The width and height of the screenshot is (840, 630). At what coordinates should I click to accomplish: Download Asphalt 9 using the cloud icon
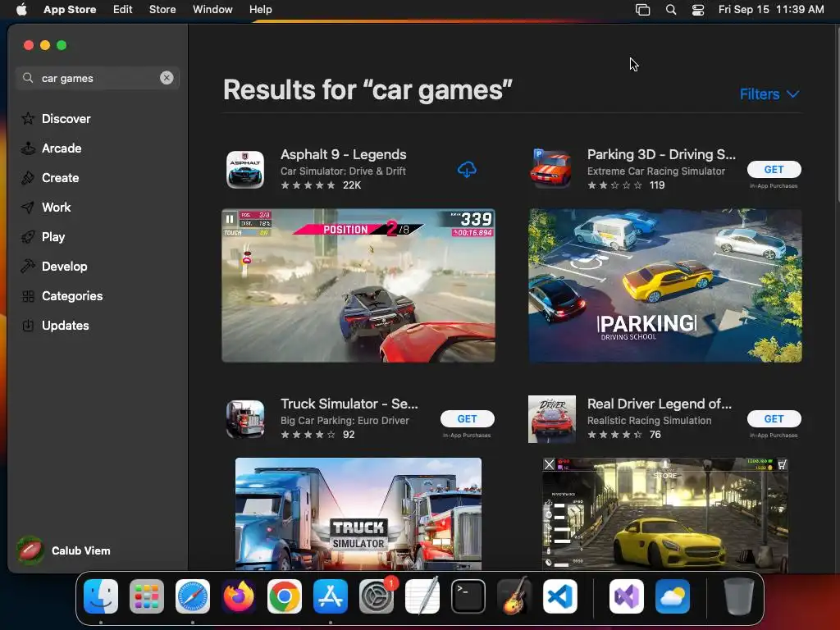467,170
